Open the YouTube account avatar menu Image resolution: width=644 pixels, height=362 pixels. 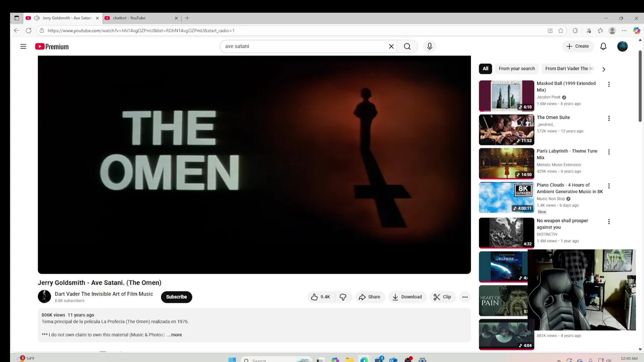click(622, 46)
